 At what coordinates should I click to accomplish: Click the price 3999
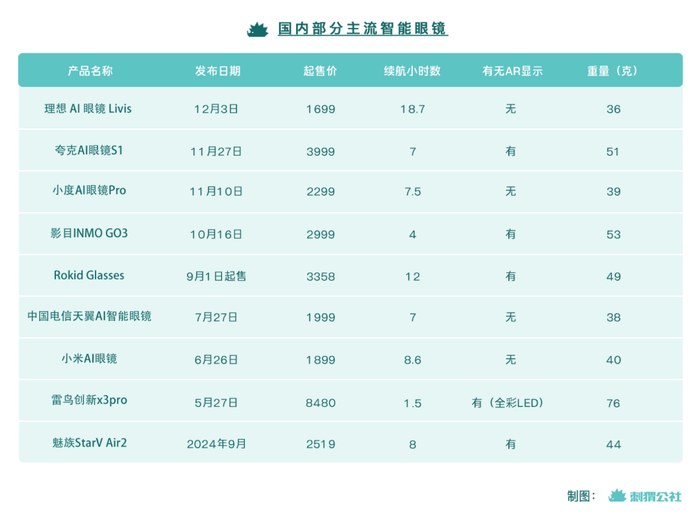point(321,152)
